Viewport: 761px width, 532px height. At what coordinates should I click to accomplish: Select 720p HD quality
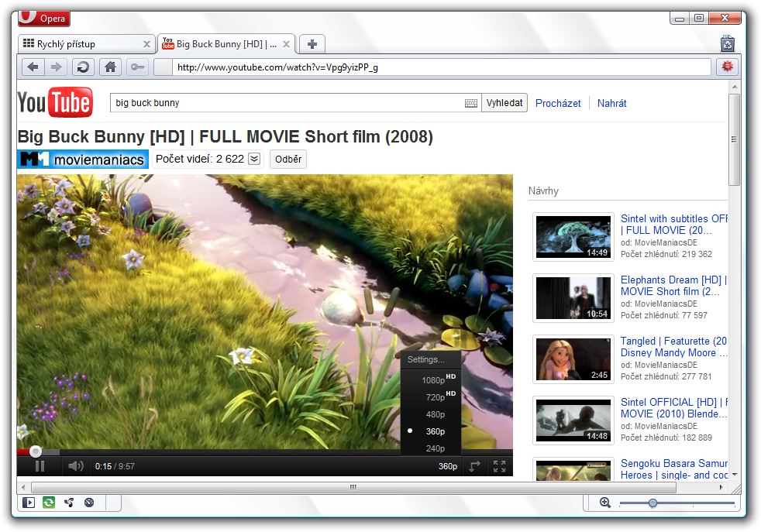click(x=431, y=396)
